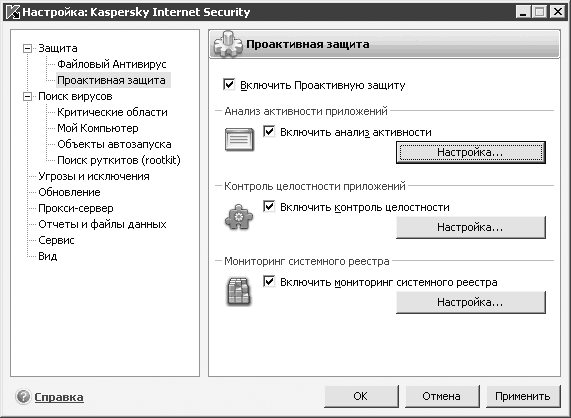Toggle Включить мониторинг системного реестра checkbox

(269, 281)
